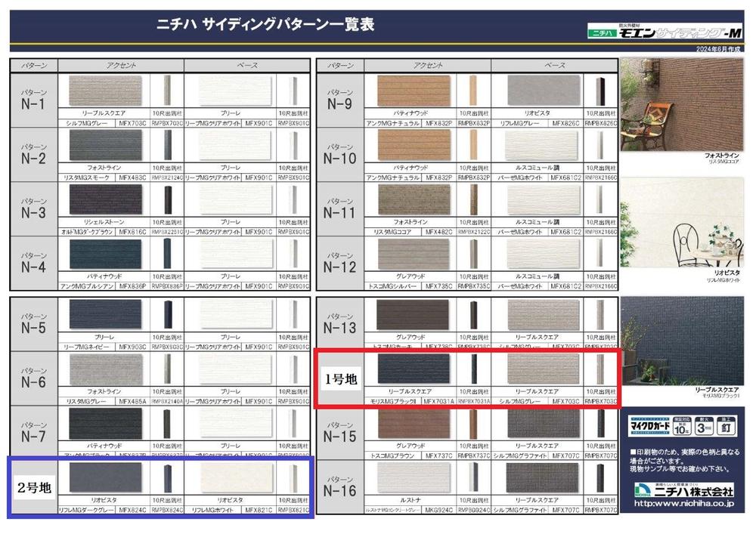
Task: Select the accent corner post image in N-9 row
Action: (473, 90)
